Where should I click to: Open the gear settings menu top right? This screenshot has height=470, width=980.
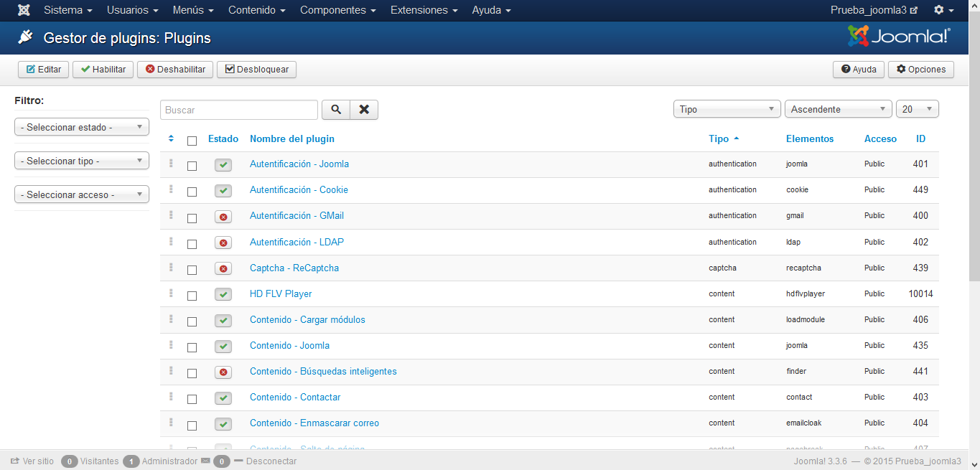tap(943, 10)
